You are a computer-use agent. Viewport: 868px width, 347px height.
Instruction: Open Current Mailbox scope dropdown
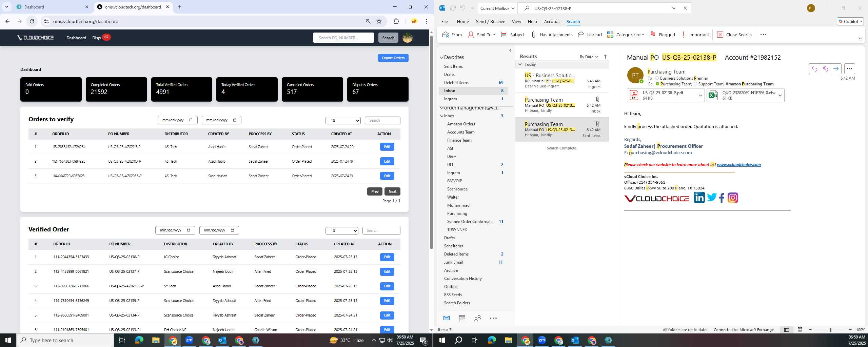(497, 8)
